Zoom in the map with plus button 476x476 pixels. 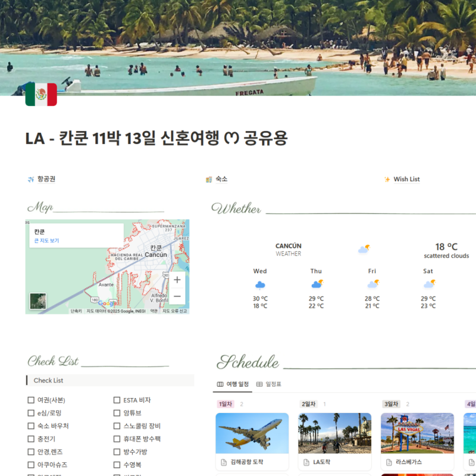tap(177, 280)
